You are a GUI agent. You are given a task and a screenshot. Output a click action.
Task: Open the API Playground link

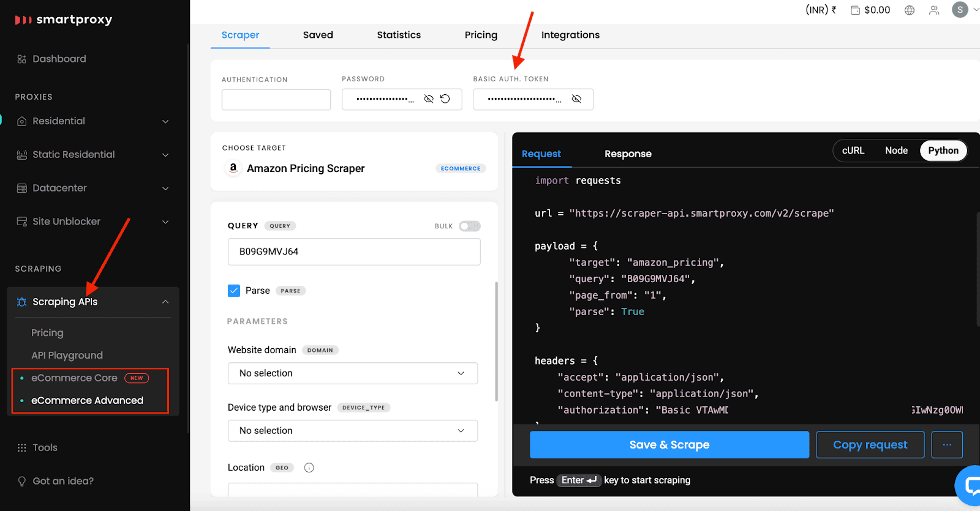(67, 356)
